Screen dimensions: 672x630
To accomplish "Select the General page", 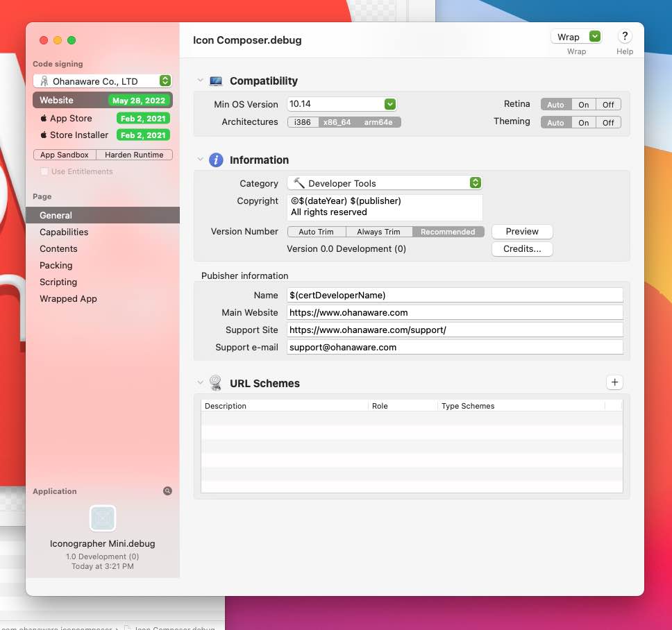I will pos(103,215).
